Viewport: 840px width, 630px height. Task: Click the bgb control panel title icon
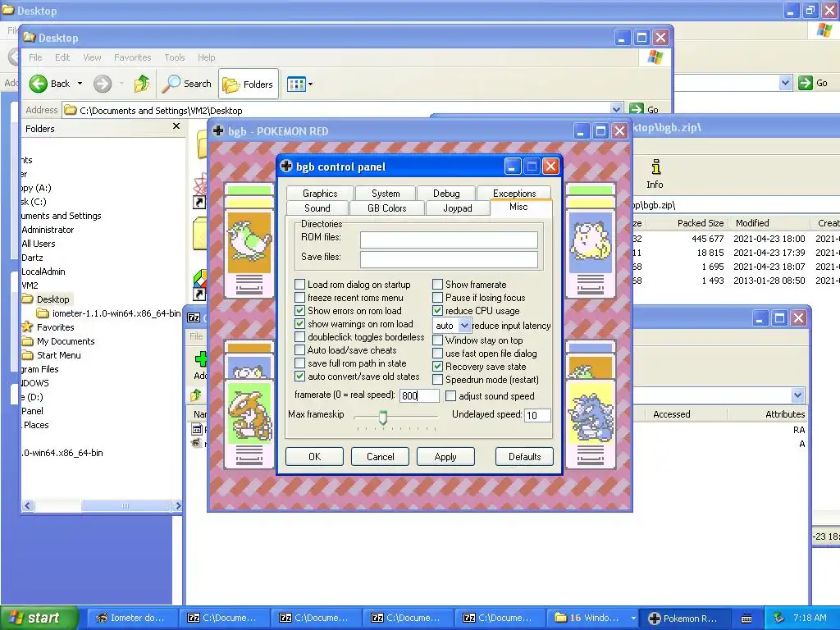(286, 167)
